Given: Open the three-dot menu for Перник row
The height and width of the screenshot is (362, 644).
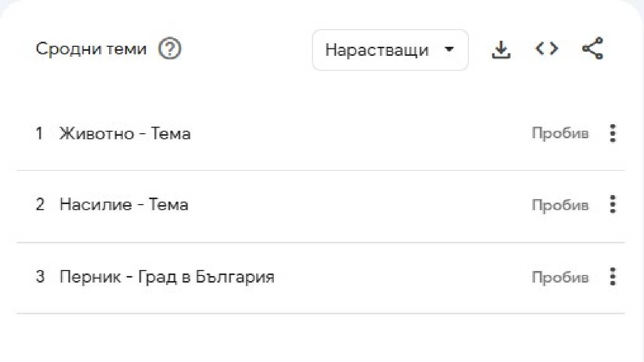Looking at the screenshot, I should click(612, 277).
